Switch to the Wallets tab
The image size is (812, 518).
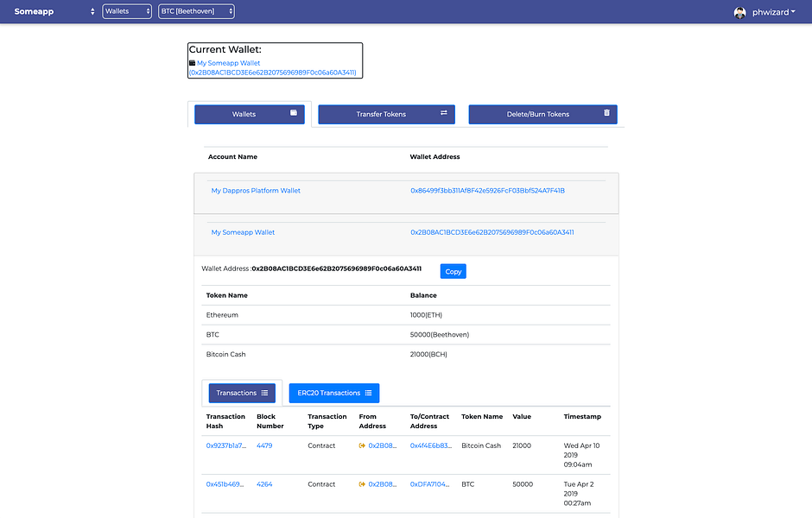pos(250,114)
